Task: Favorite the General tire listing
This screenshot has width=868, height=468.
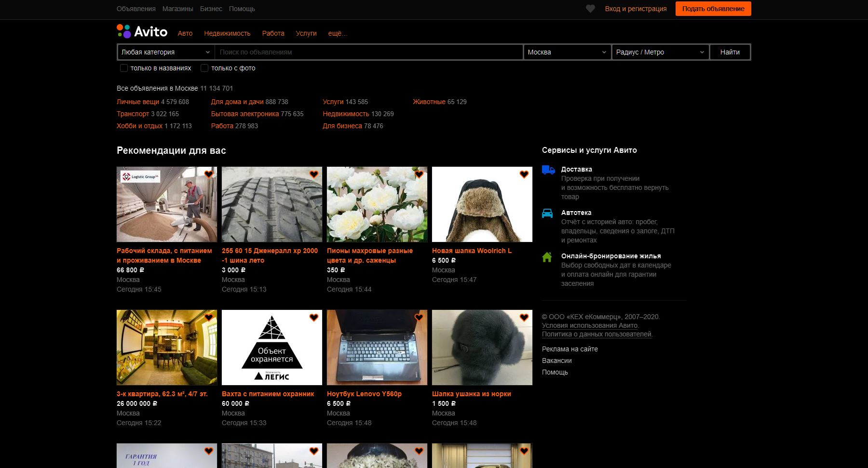Action: point(314,174)
